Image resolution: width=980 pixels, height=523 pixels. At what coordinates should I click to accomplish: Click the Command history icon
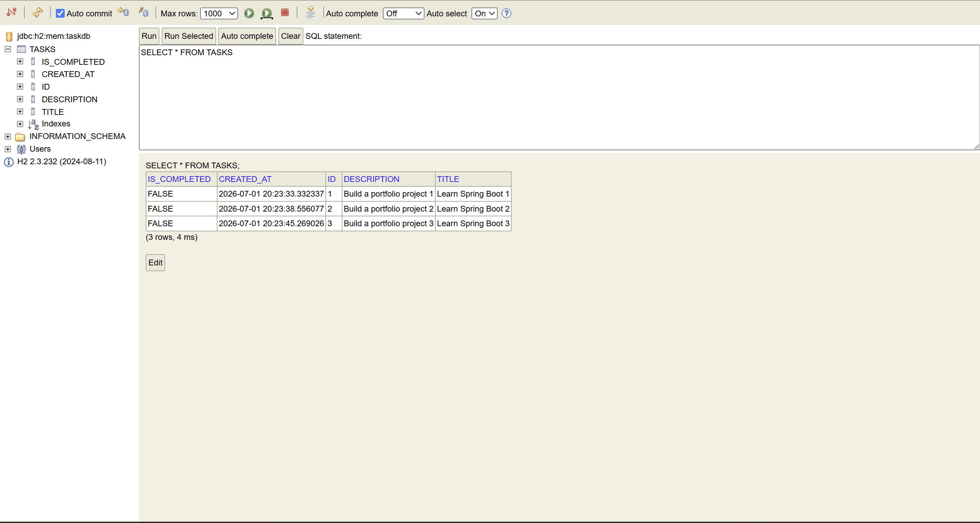point(311,13)
